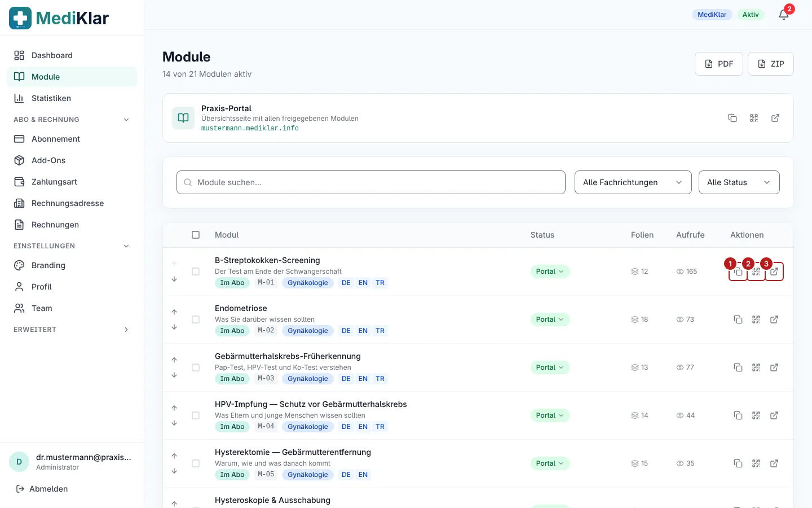Show QR code for B-Streptokokken-Screening
This screenshot has height=508, width=812.
click(756, 271)
